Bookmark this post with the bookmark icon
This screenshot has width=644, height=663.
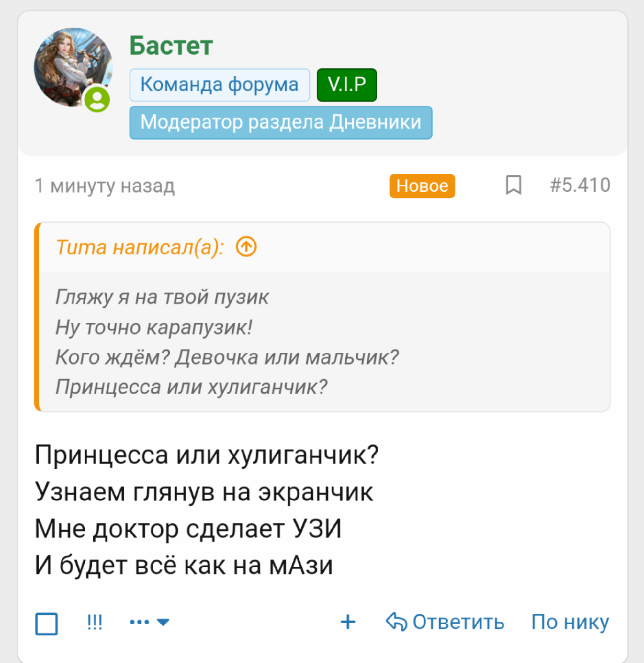coord(514,185)
